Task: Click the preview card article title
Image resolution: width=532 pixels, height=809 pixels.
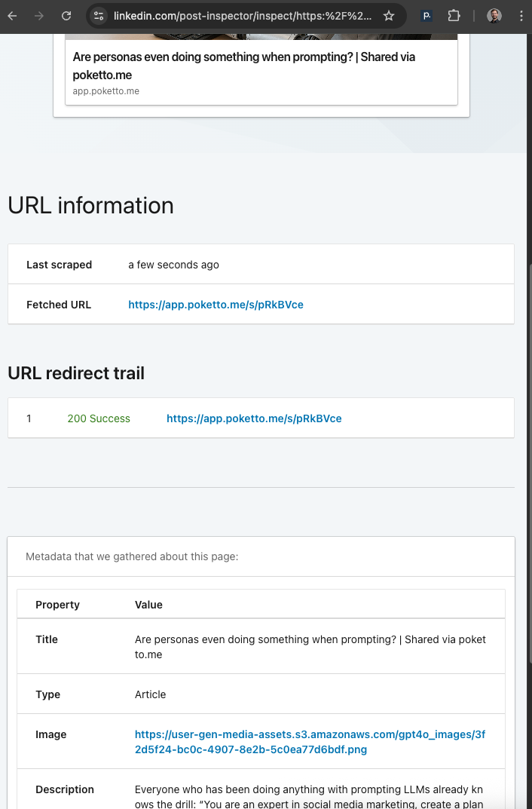Action: tap(243, 66)
